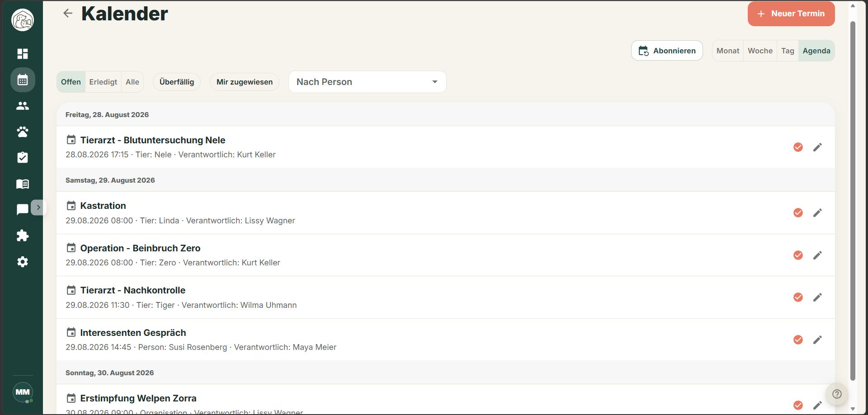Open the Nach Person dropdown
The image size is (868, 415).
coord(367,82)
